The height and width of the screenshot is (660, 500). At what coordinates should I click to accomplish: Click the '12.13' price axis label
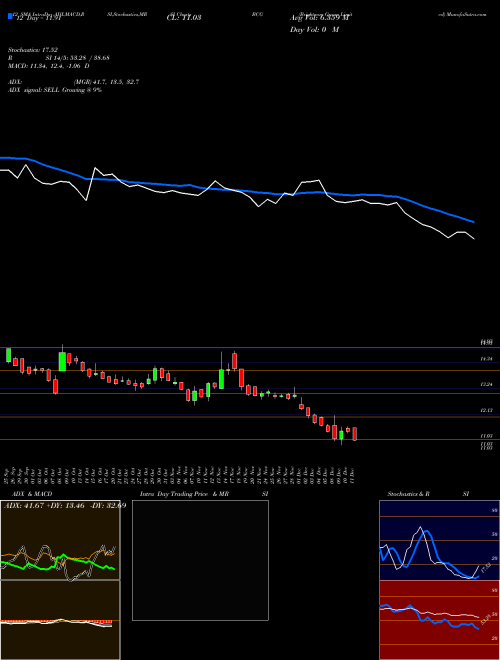[487, 410]
